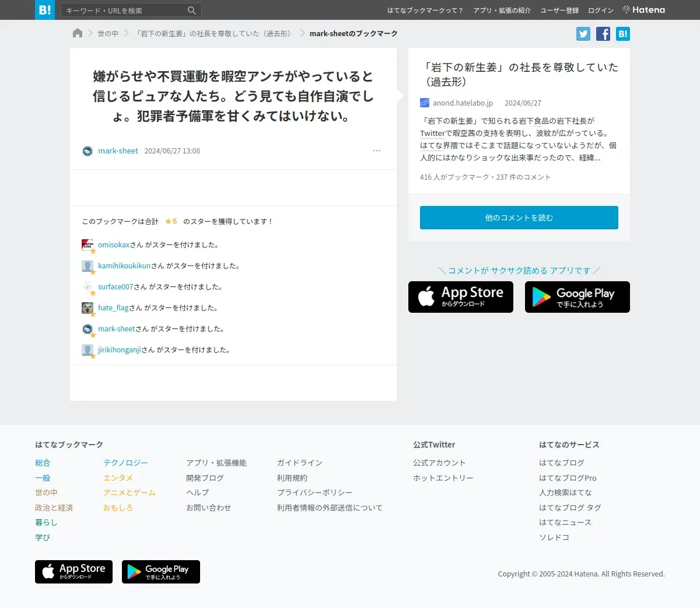This screenshot has height=608, width=700.
Task: Open footer category 総合
Action: tap(43, 463)
